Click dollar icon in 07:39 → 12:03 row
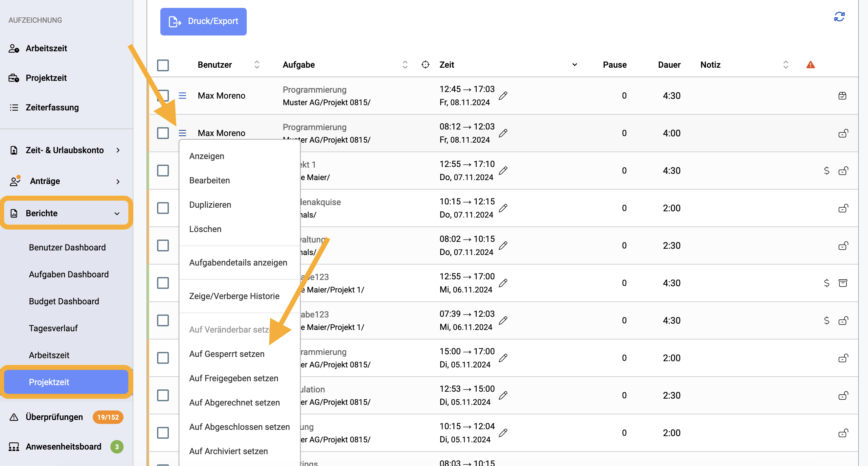This screenshot has width=868, height=466. pos(827,320)
